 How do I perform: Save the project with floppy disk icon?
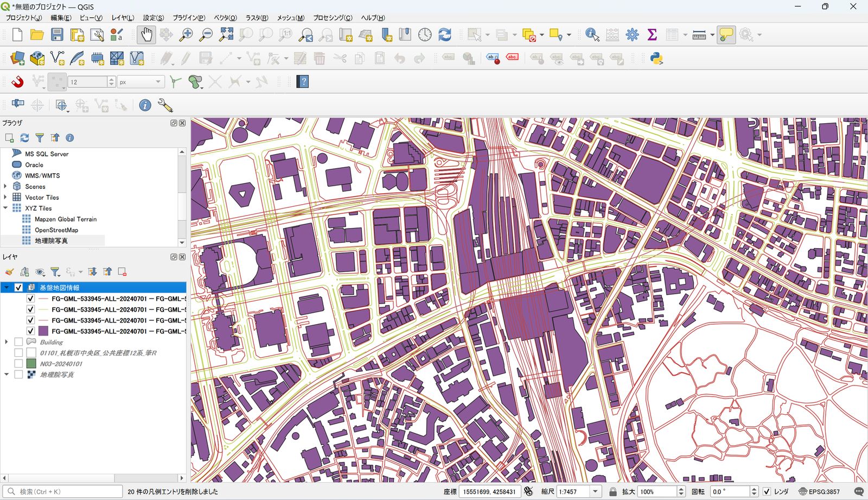(57, 35)
